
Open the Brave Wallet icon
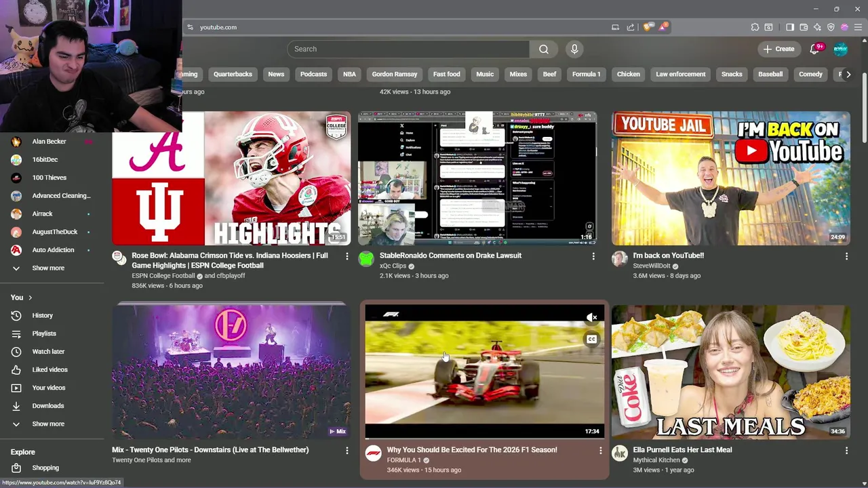tap(804, 27)
